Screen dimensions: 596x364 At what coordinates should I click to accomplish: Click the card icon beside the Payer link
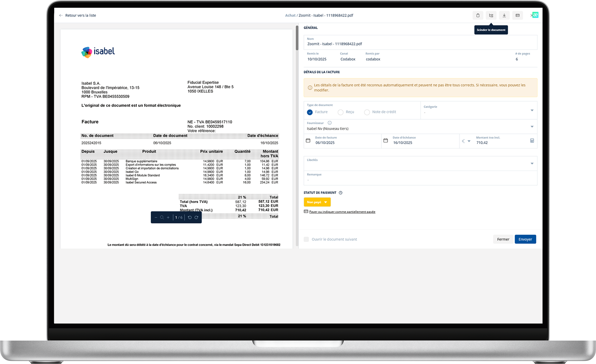coord(306,211)
